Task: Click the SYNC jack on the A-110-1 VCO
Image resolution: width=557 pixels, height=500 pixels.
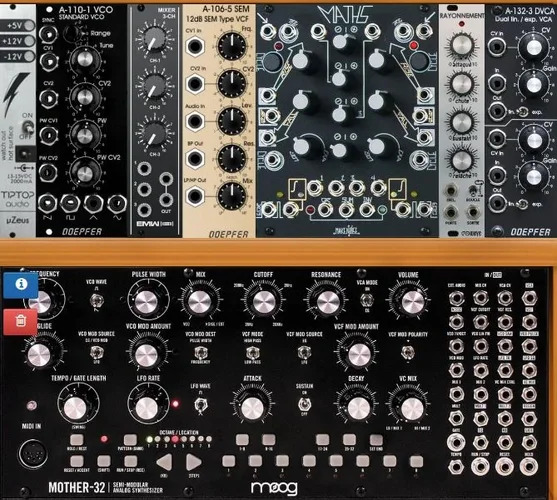Action: [49, 34]
